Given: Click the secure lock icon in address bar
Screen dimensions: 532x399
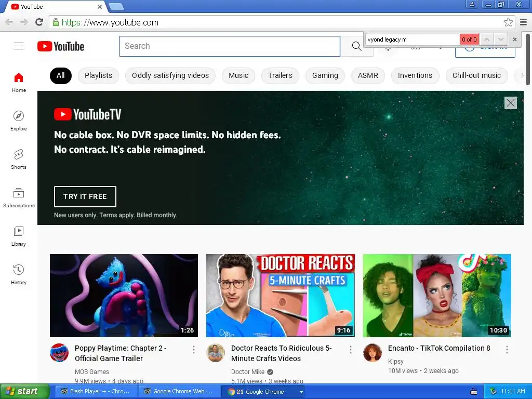Looking at the screenshot, I should tap(56, 22).
